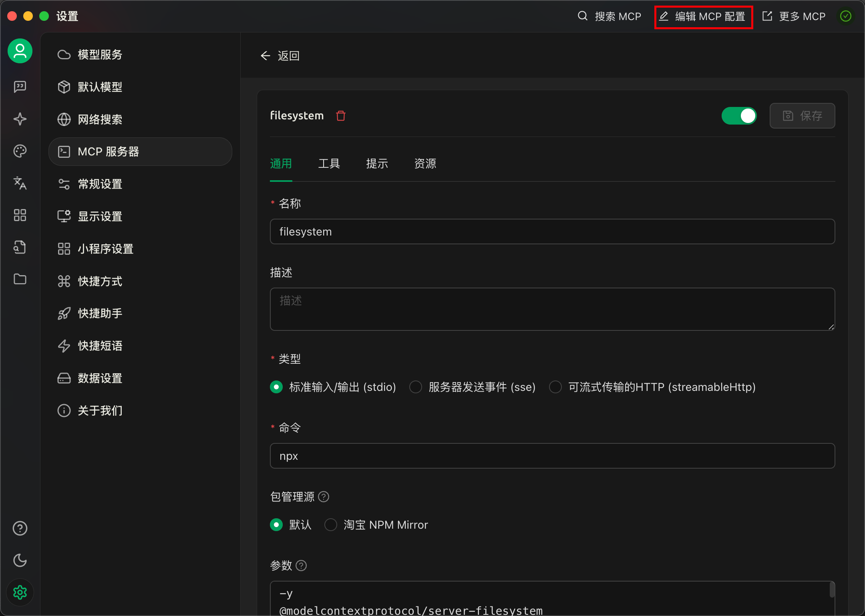Open 常规设置 settings section
Image resolution: width=865 pixels, height=616 pixels.
(140, 184)
